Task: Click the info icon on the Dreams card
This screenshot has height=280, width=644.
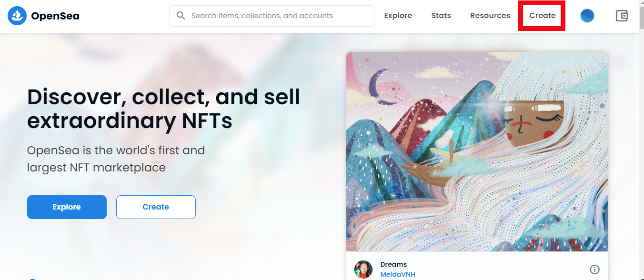Action: click(x=594, y=270)
